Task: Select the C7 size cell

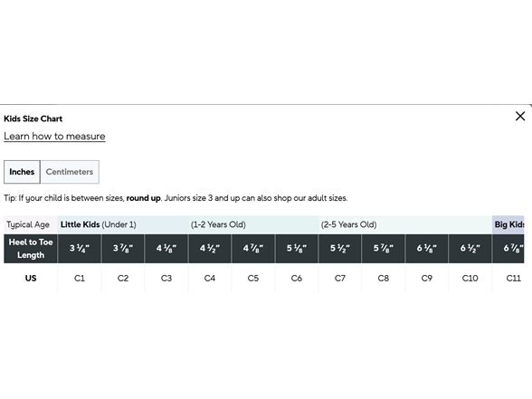Action: 340,279
